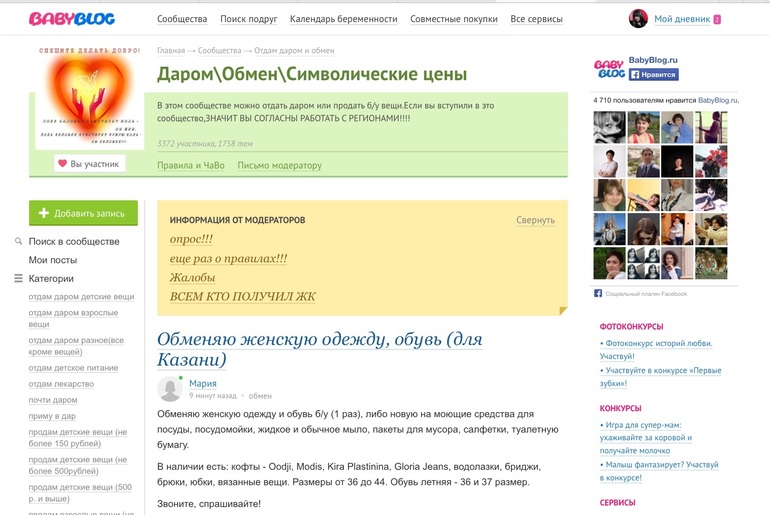Viewport: 770px width, 515px height.
Task: Open ВСЕМ КТО ПОЛУЧИЛ ЖК link
Action: coord(243,297)
